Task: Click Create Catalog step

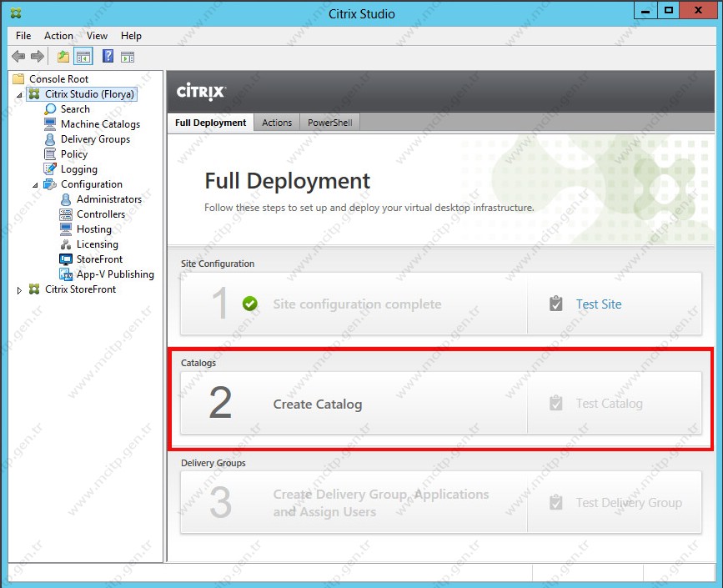Action: click(317, 404)
